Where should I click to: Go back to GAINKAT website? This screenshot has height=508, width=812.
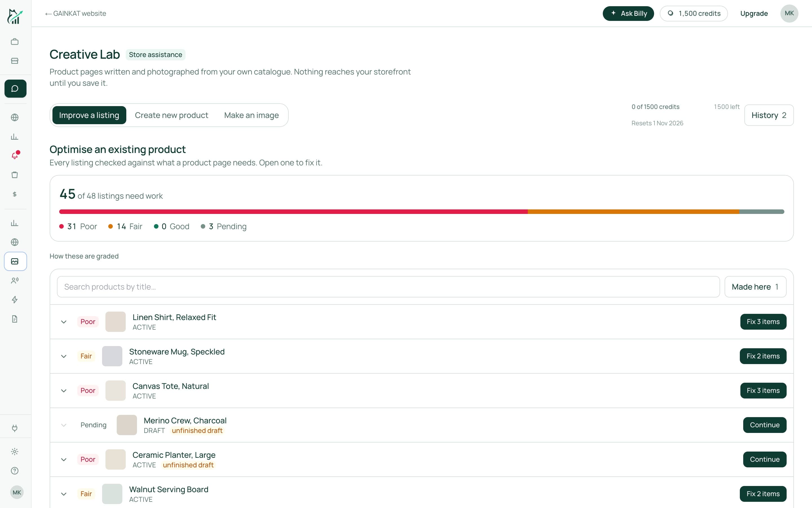76,14
